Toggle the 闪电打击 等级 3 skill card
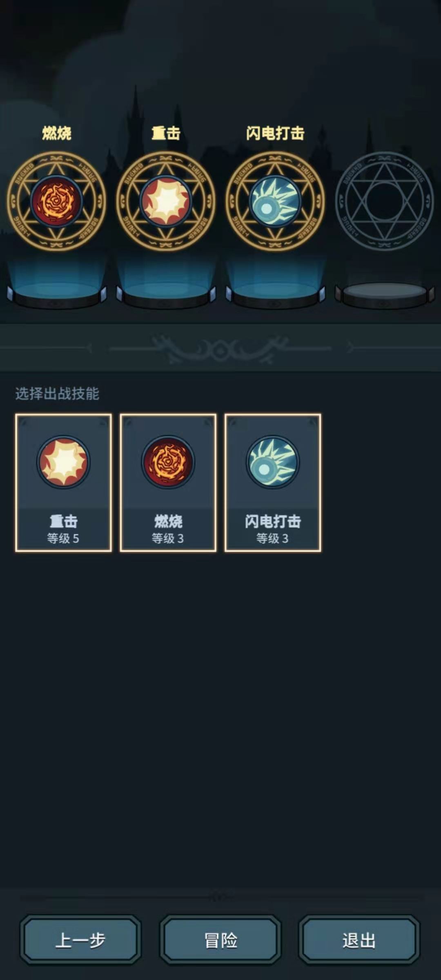 point(273,483)
